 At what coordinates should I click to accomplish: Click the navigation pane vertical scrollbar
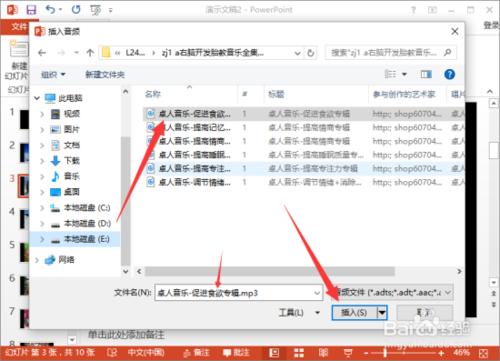(125, 200)
